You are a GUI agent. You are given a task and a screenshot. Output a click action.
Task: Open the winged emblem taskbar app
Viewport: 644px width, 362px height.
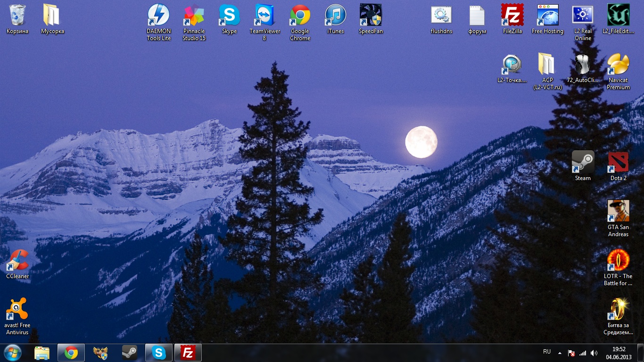point(100,353)
